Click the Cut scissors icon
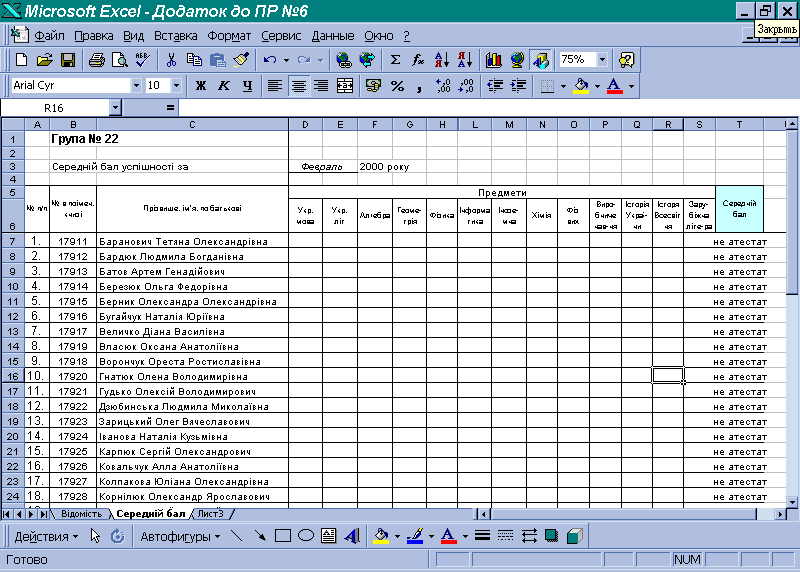Screen dimensions: 800x572 pyautogui.click(x=171, y=60)
